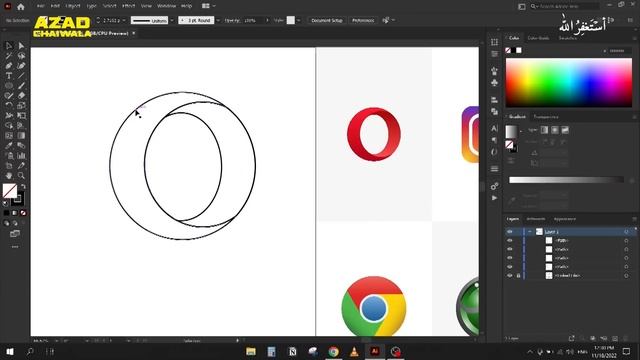
Task: Select the Ellipse shape tool
Action: [x=9, y=86]
